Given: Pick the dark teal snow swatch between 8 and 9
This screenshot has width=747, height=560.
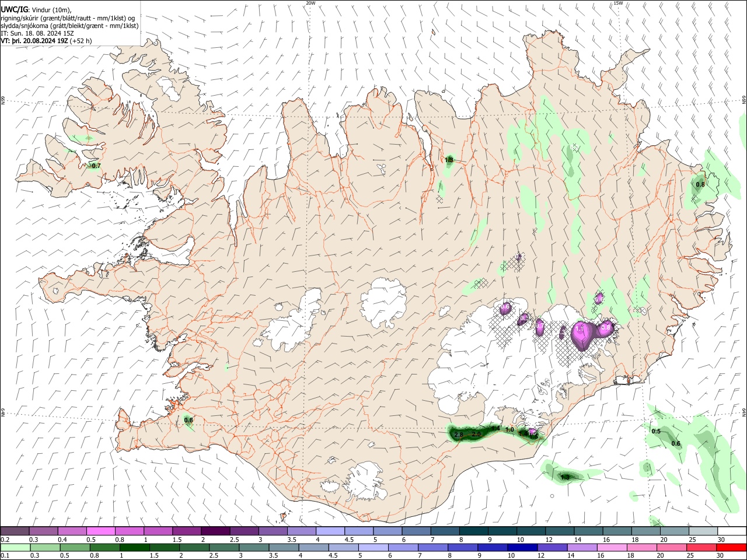Looking at the screenshot, I should 473,531.
